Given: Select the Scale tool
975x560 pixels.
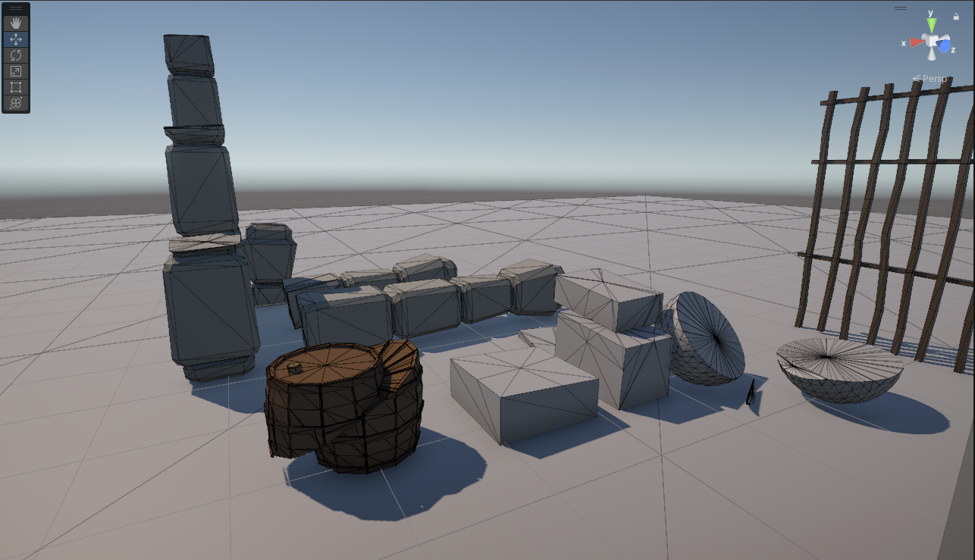Looking at the screenshot, I should 16,71.
